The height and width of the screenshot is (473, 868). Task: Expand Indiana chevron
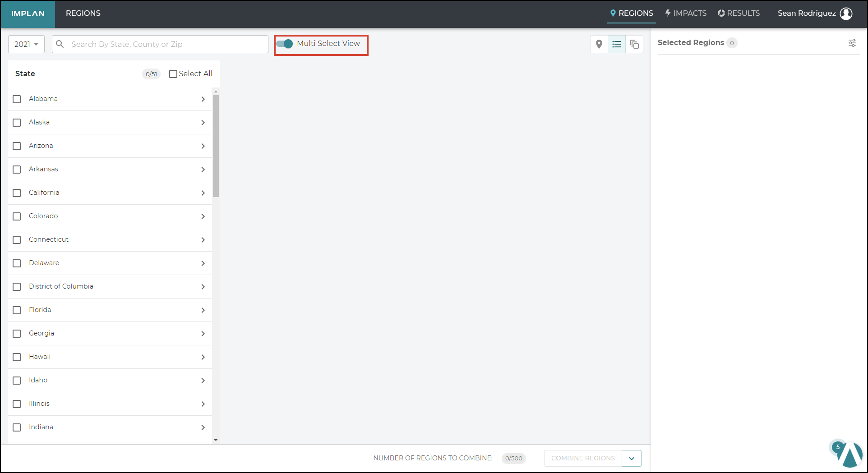click(203, 427)
